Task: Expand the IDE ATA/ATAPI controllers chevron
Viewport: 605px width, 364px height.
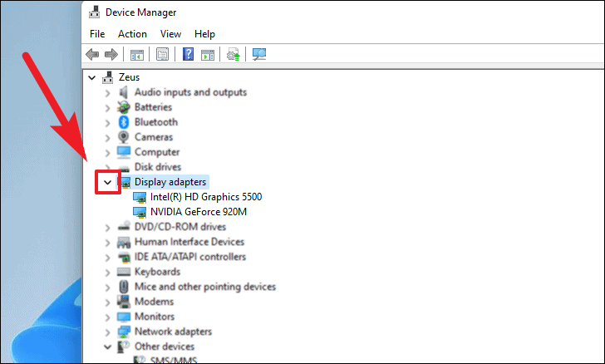Action: coord(108,258)
